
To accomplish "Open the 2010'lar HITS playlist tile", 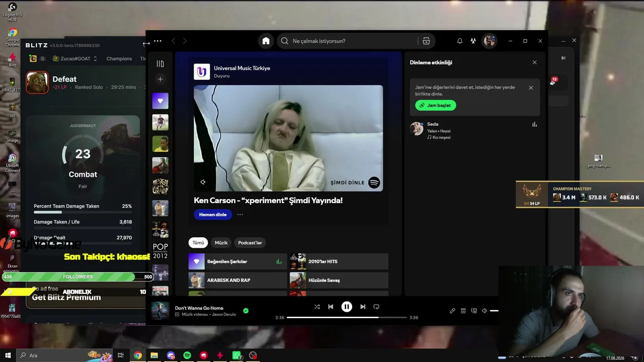I will pyautogui.click(x=339, y=261).
